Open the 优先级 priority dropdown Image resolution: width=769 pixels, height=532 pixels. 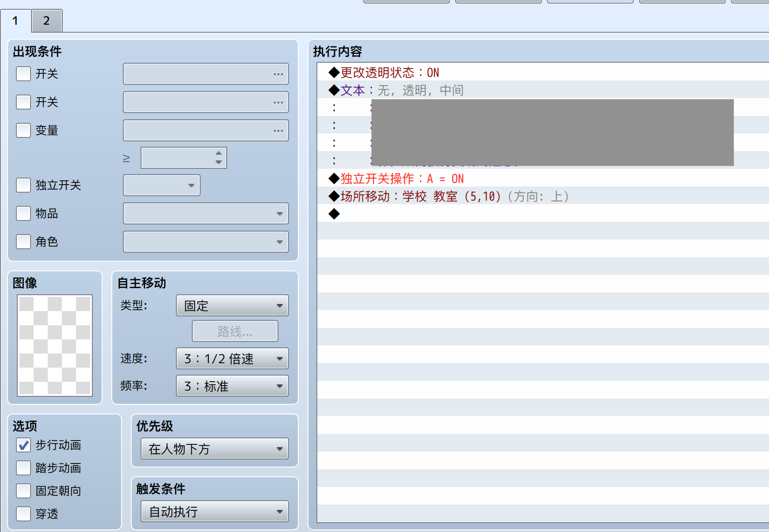click(215, 448)
